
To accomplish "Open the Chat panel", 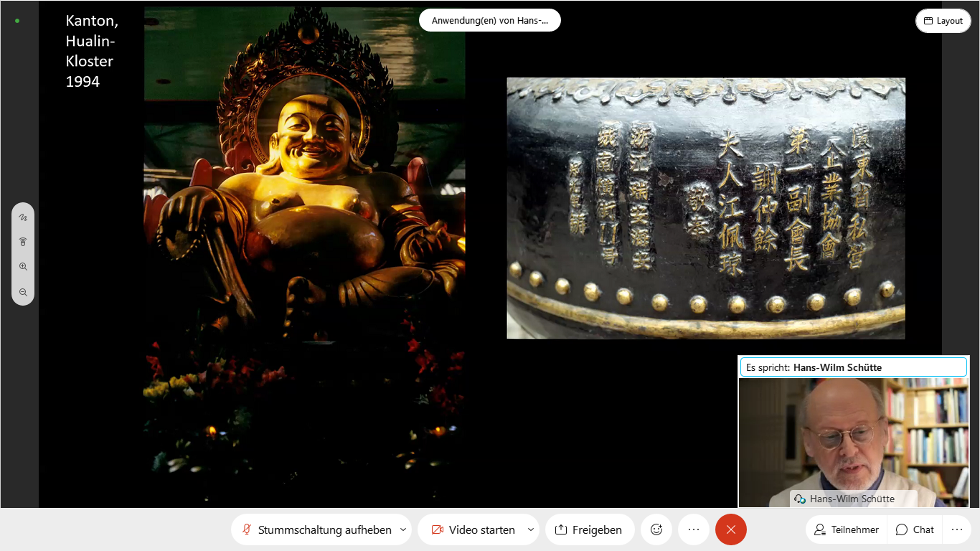I will coord(915,529).
